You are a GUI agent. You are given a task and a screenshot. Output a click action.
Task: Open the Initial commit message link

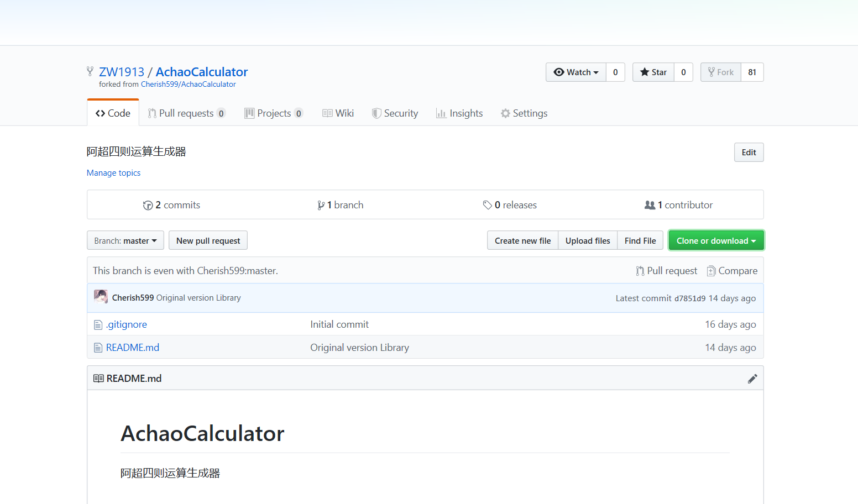[339, 324]
